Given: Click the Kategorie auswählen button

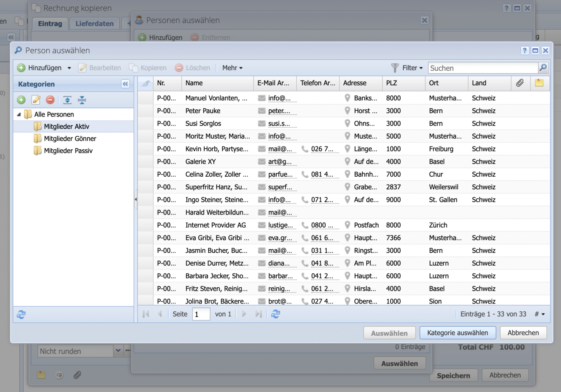Looking at the screenshot, I should point(457,333).
